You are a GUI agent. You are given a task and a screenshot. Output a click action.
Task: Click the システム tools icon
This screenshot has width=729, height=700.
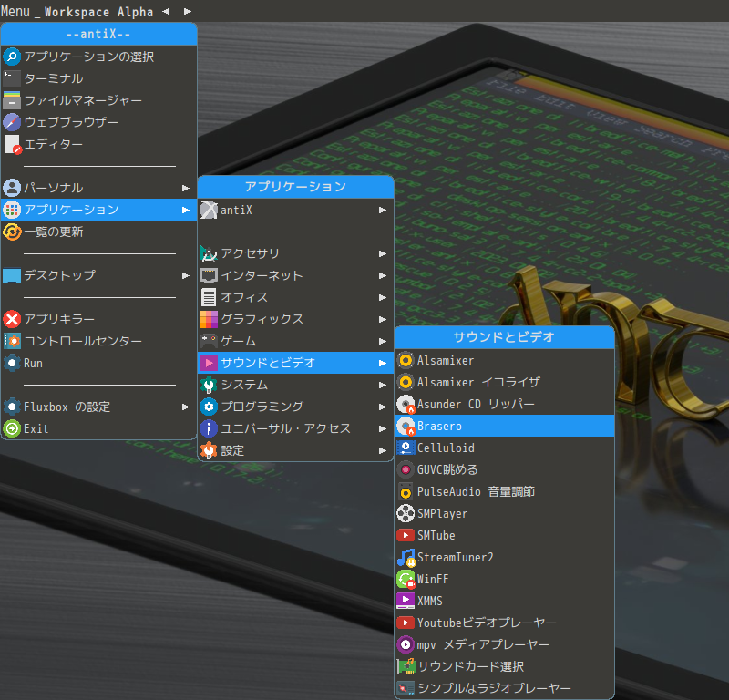click(x=209, y=385)
